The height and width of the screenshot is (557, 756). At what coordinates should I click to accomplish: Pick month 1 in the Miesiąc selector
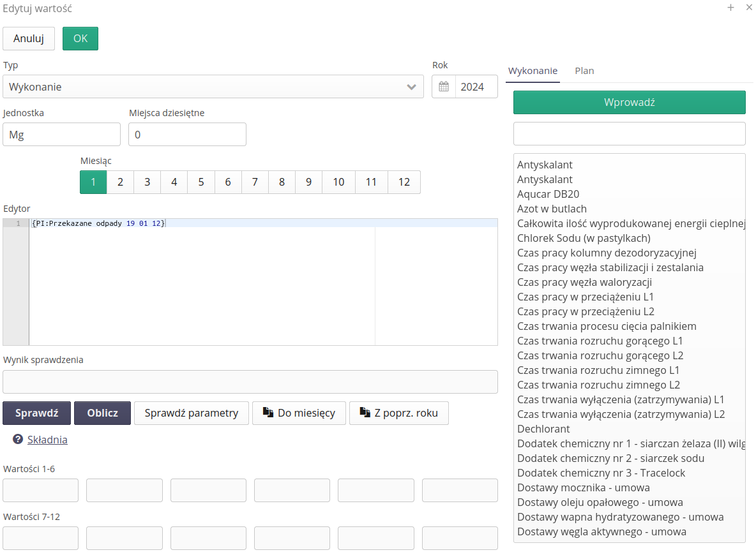tap(93, 182)
